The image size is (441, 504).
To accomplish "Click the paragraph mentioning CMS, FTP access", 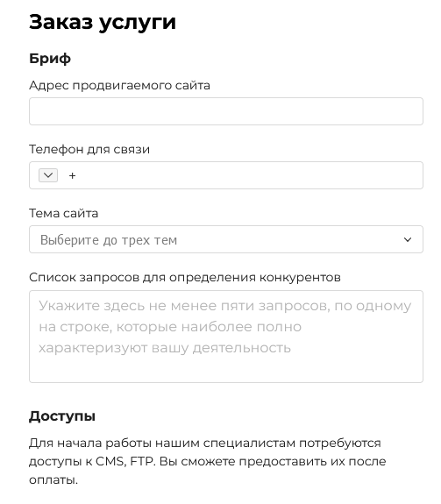I will coord(207,462).
